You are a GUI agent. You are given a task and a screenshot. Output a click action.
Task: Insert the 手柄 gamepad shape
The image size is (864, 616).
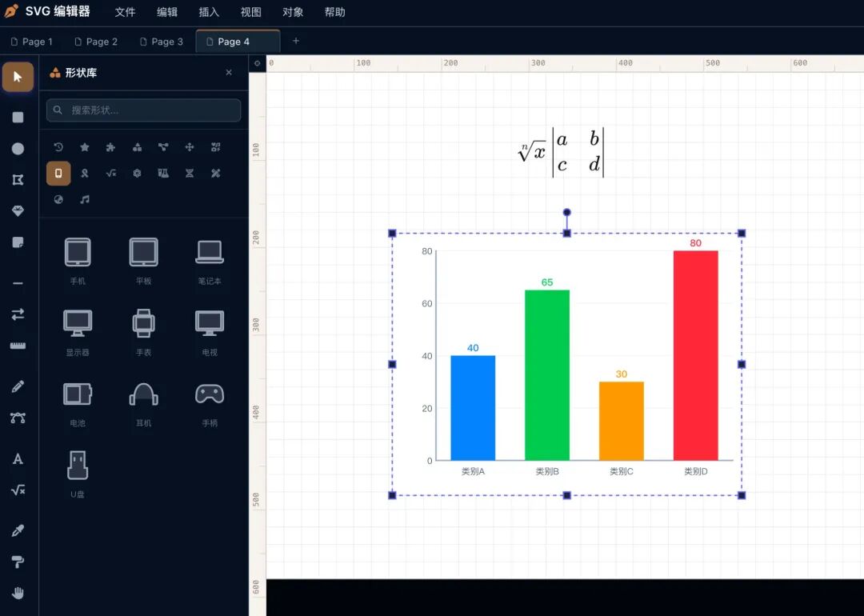tap(210, 403)
